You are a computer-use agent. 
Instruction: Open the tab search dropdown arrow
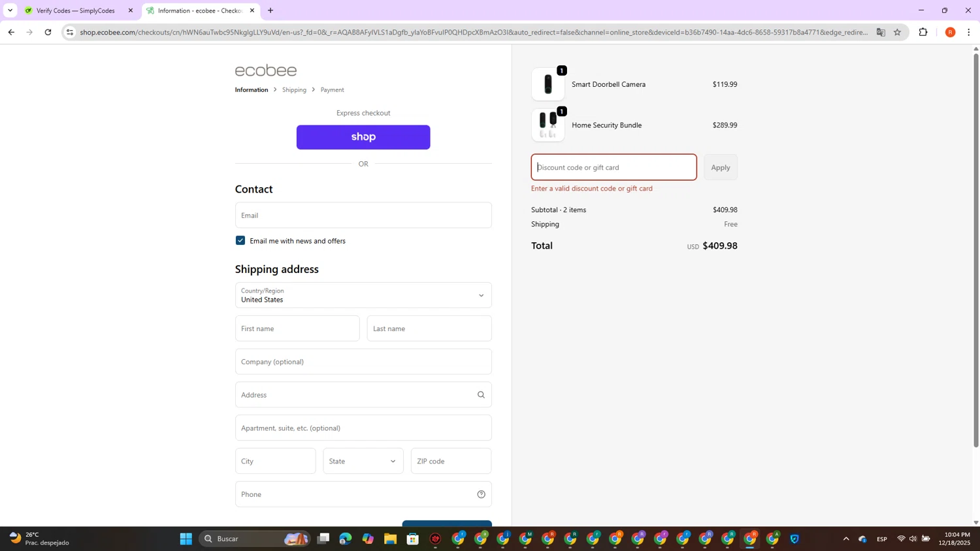pyautogui.click(x=10, y=10)
